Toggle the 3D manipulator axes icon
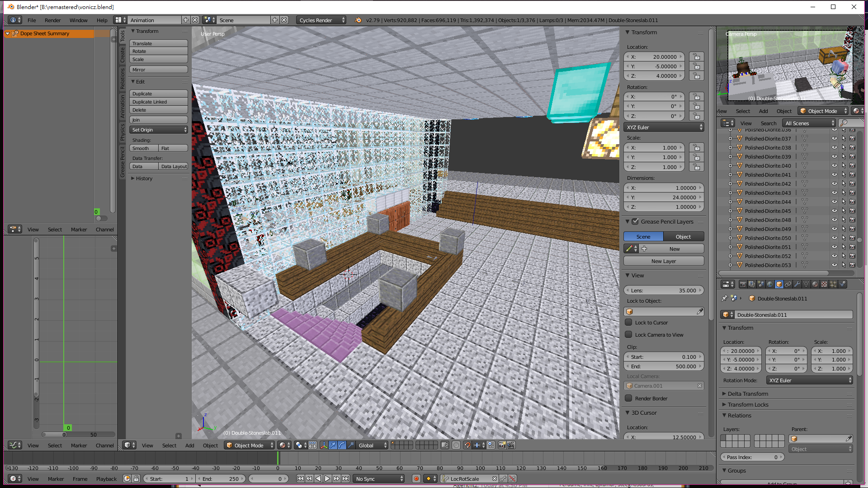868x488 pixels. (x=324, y=445)
